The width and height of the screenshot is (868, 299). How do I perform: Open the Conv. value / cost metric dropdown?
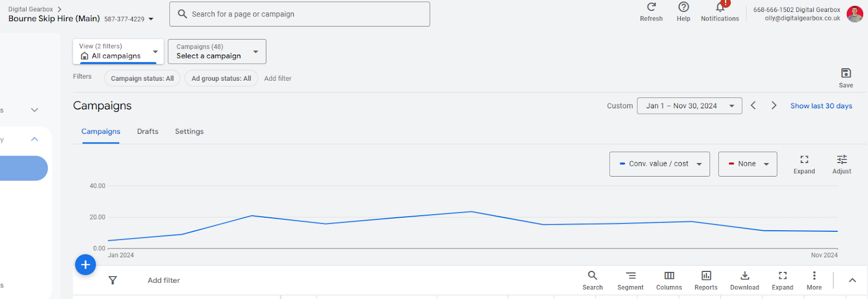pyautogui.click(x=659, y=164)
